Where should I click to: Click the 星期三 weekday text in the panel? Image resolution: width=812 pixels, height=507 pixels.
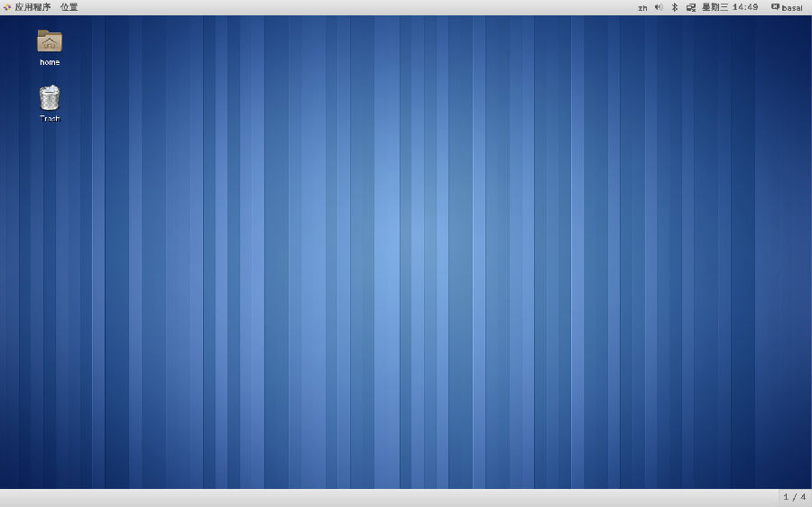pos(715,7)
